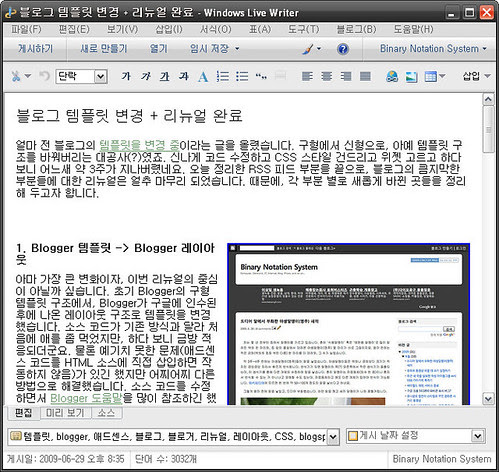Open the cut/paste dropdown arrow

pos(28,76)
